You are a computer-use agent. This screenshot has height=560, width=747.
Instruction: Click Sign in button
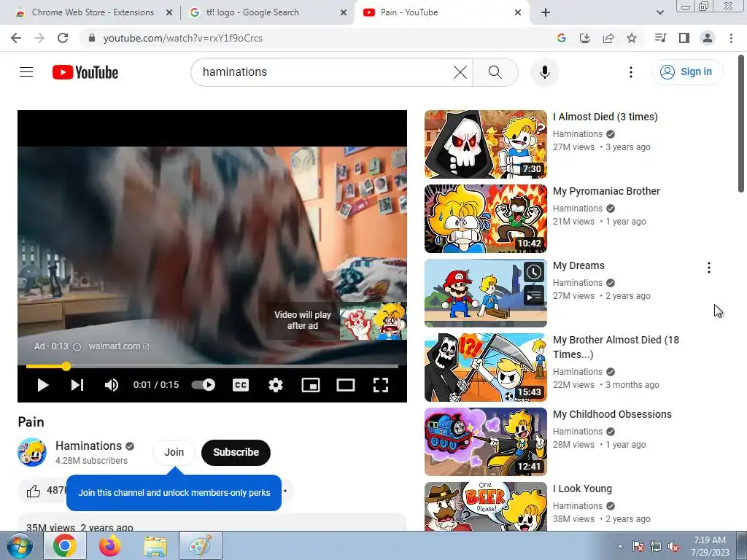point(687,72)
